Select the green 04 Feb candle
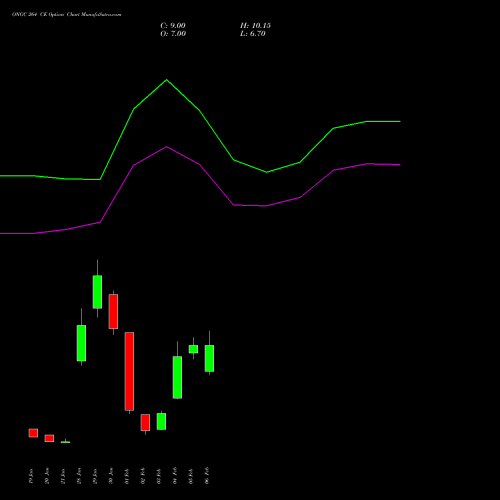This screenshot has height=500, width=500. (177, 377)
